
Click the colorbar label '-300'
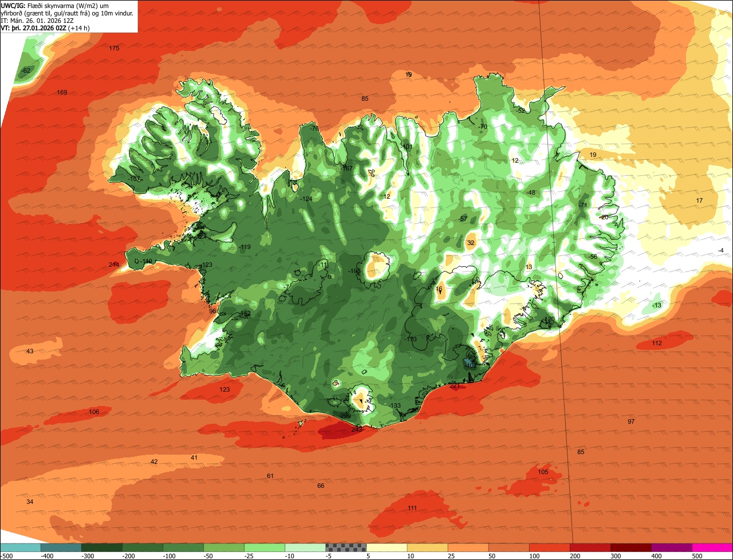coord(89,555)
